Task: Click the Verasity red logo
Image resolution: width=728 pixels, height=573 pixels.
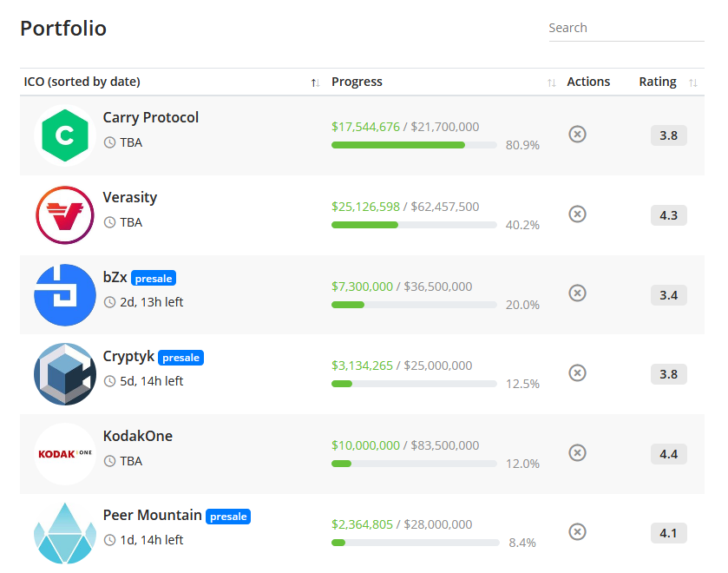Action: (x=64, y=215)
